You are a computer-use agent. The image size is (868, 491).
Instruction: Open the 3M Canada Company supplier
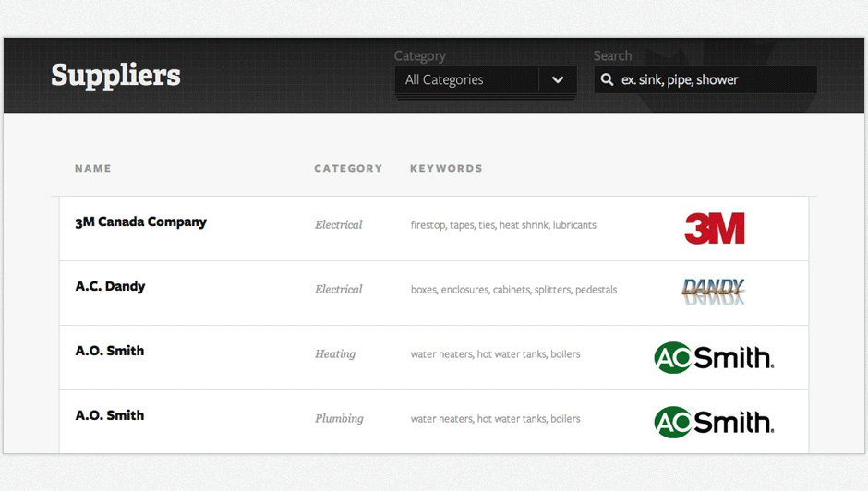pos(140,222)
